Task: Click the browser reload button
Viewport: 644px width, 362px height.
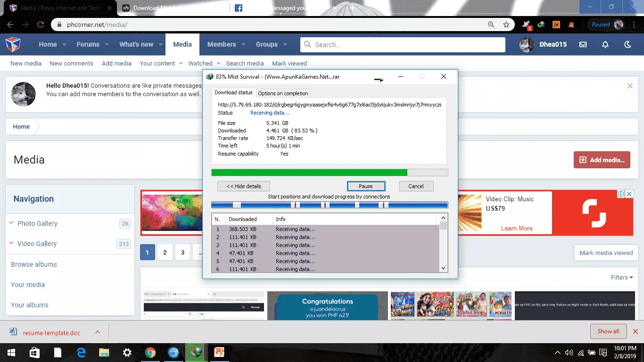Action: pyautogui.click(x=41, y=25)
